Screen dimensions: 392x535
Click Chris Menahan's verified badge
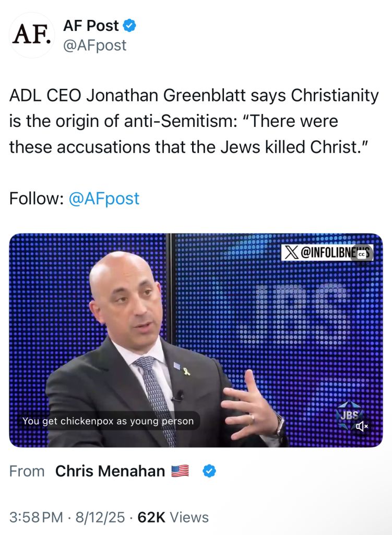click(x=209, y=471)
